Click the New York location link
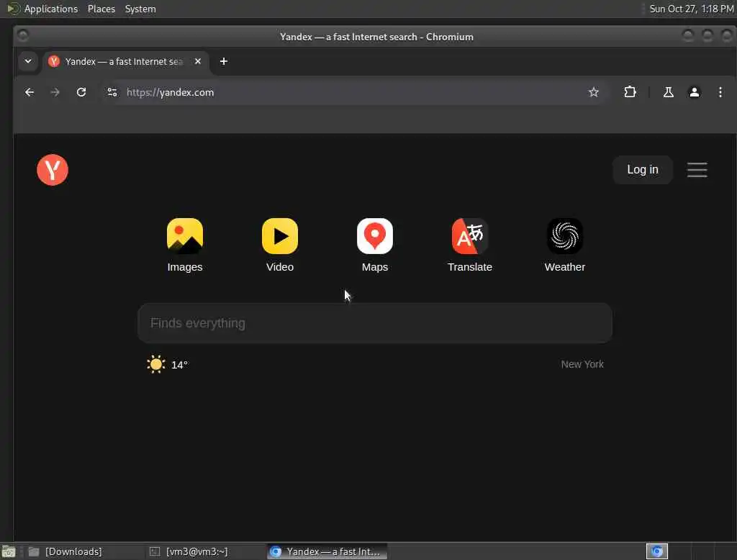The image size is (737, 560). click(582, 364)
